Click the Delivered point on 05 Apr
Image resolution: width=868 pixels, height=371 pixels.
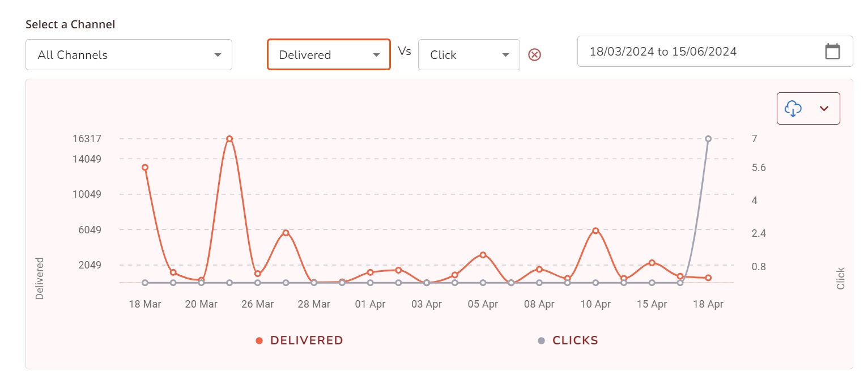point(483,255)
